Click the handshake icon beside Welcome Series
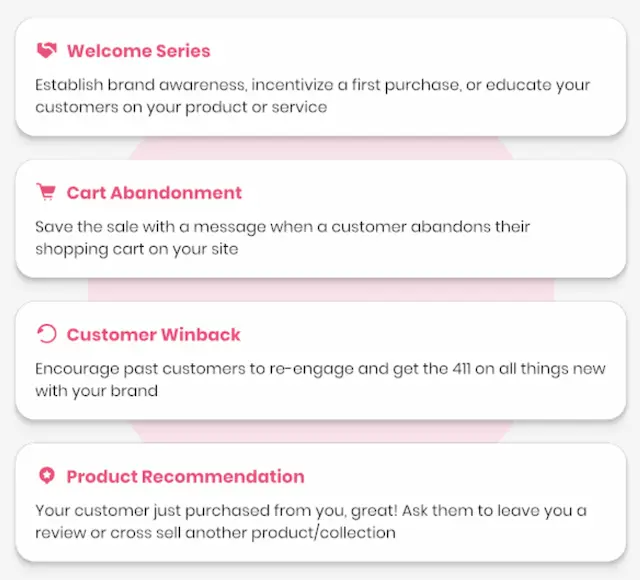 click(x=47, y=51)
